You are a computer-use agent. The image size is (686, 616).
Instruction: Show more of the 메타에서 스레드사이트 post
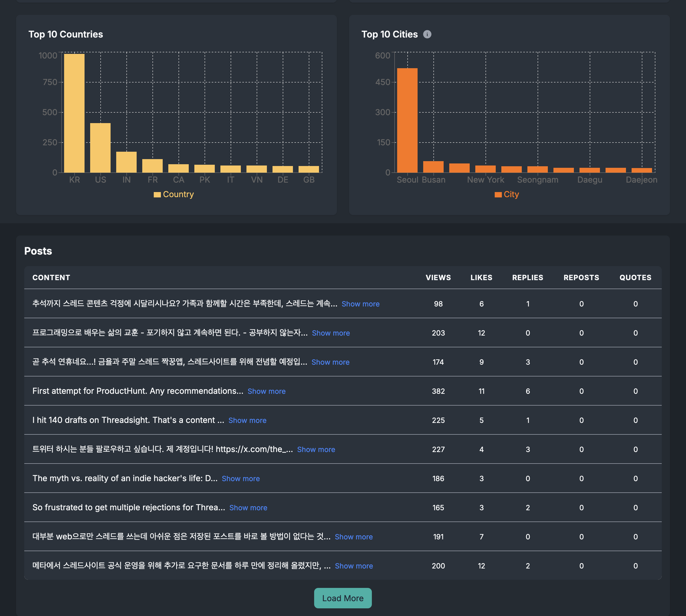(x=354, y=566)
